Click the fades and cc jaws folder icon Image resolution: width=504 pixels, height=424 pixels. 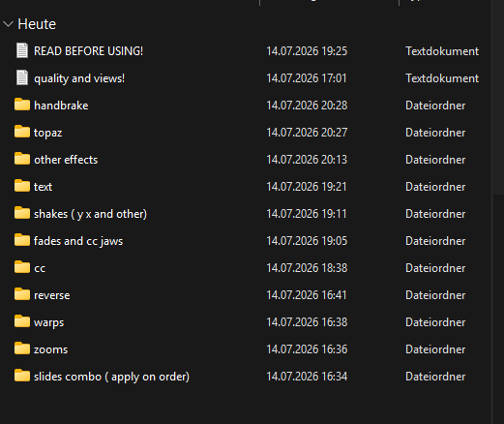click(x=22, y=240)
